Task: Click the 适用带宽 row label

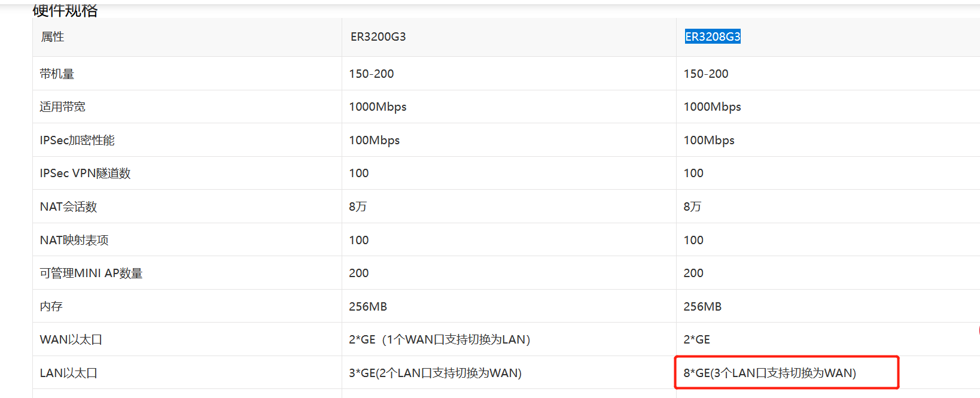Action: tap(63, 107)
